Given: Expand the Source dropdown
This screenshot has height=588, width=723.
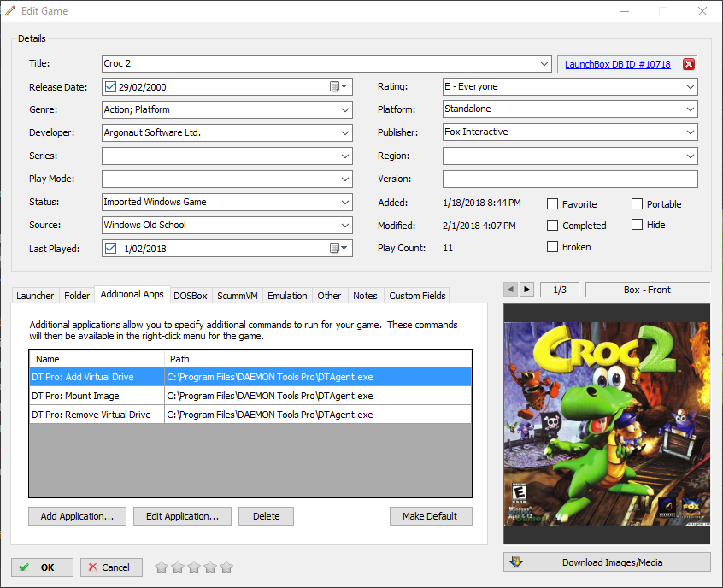Looking at the screenshot, I should [345, 225].
